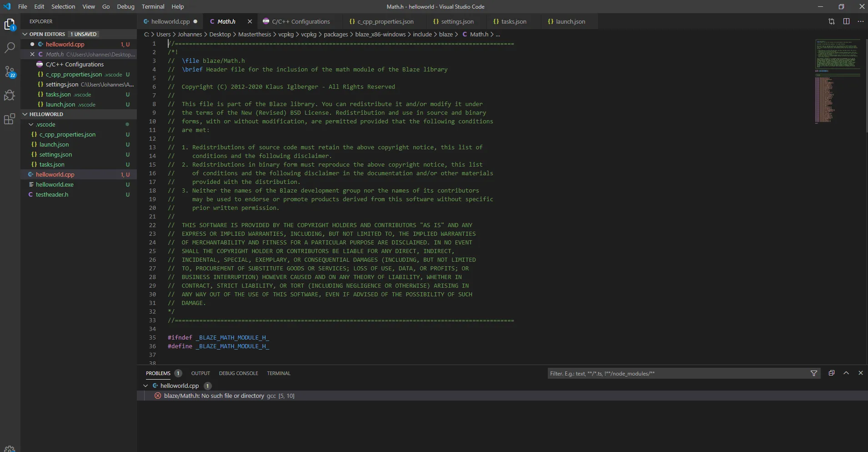The image size is (868, 452).
Task: Select settings.json in Open Editors list
Action: tap(79, 84)
